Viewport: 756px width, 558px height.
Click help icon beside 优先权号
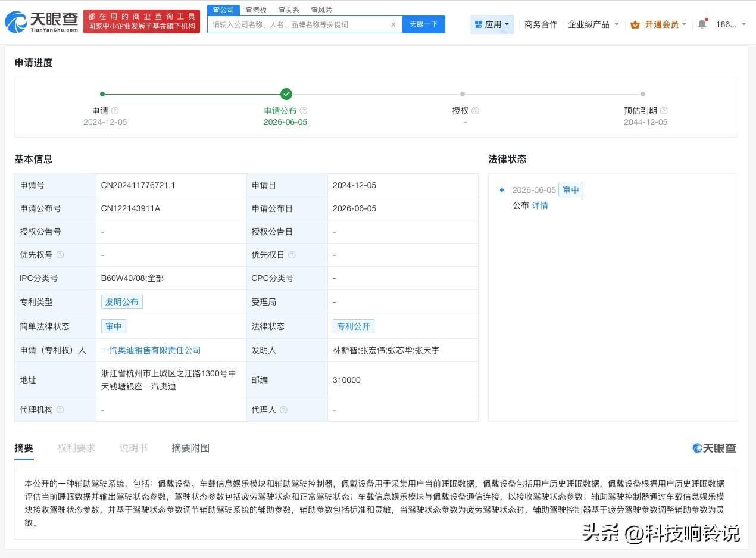point(60,255)
